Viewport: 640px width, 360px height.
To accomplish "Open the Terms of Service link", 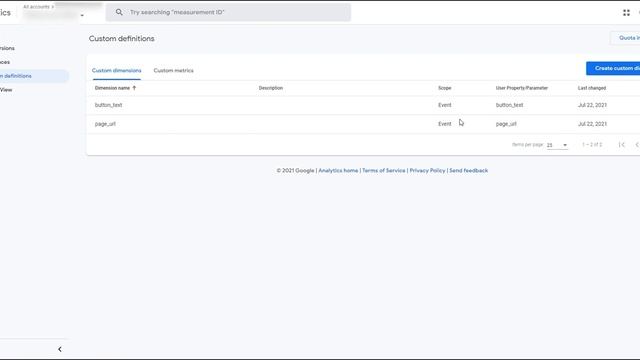I will pos(384,171).
